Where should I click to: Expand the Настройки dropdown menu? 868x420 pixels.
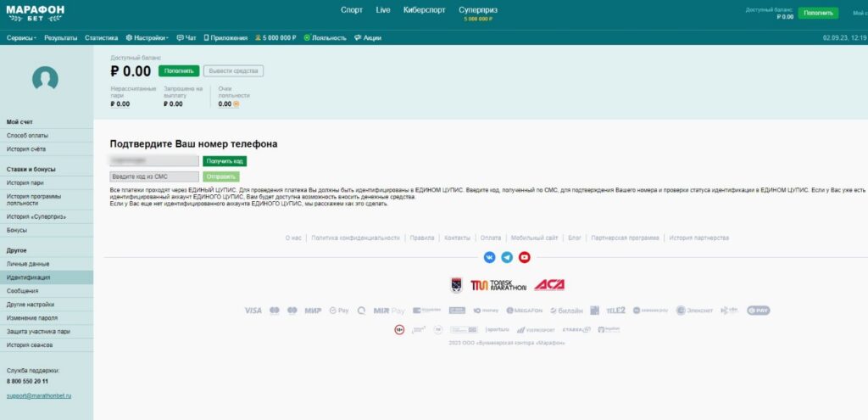pyautogui.click(x=147, y=37)
